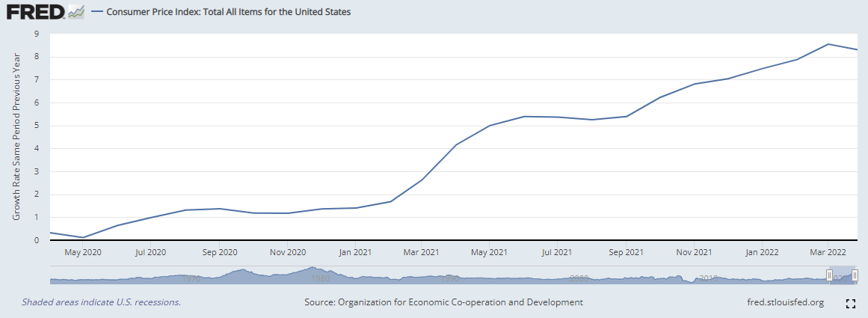This screenshot has height=318, width=868.
Task: Click the left range slider handle
Action: pos(829,275)
